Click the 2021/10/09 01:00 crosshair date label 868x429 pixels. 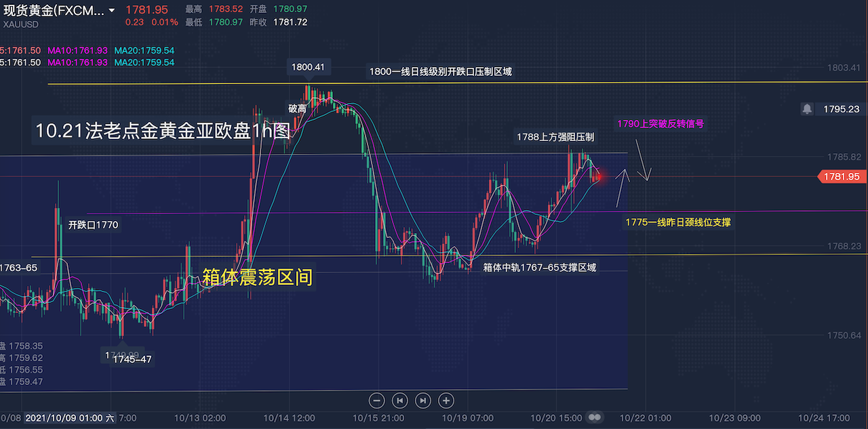tap(70, 418)
